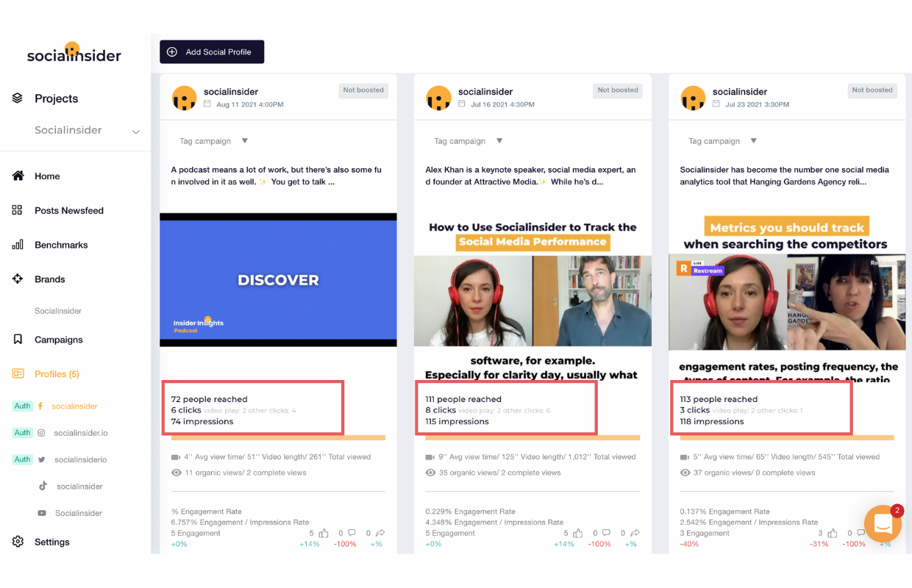Click eye icon beside 35 organic views
The image size is (912, 588).
pyautogui.click(x=430, y=473)
